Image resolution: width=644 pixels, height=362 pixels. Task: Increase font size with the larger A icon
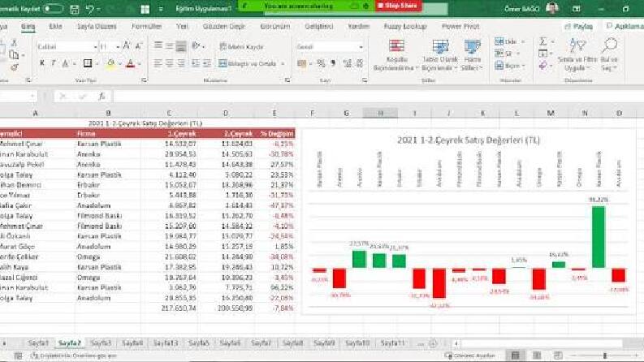click(127, 46)
